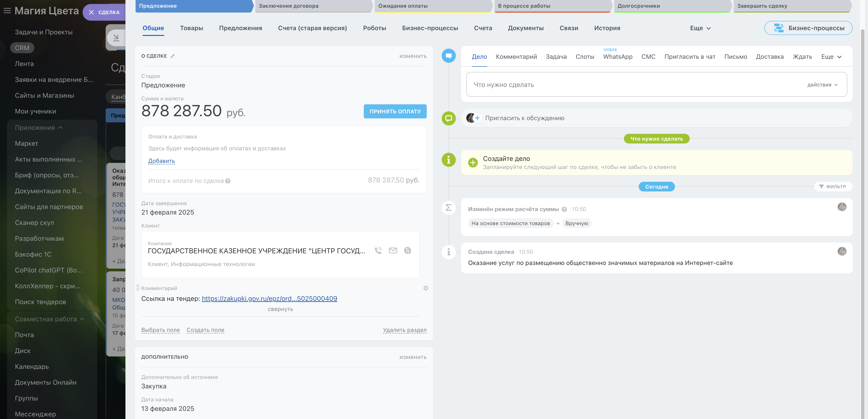The image size is (868, 419).
Task: Click green plus icon in Создайте дело
Action: pos(473,163)
